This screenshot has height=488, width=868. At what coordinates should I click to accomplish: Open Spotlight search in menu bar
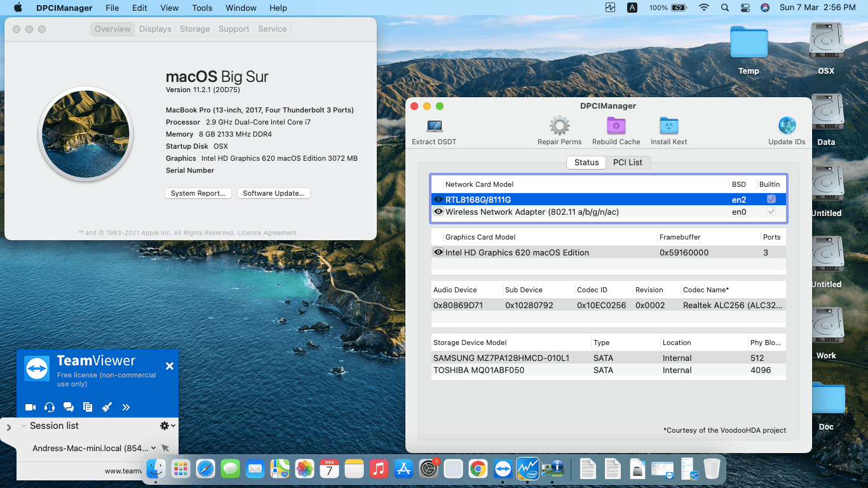(x=725, y=8)
